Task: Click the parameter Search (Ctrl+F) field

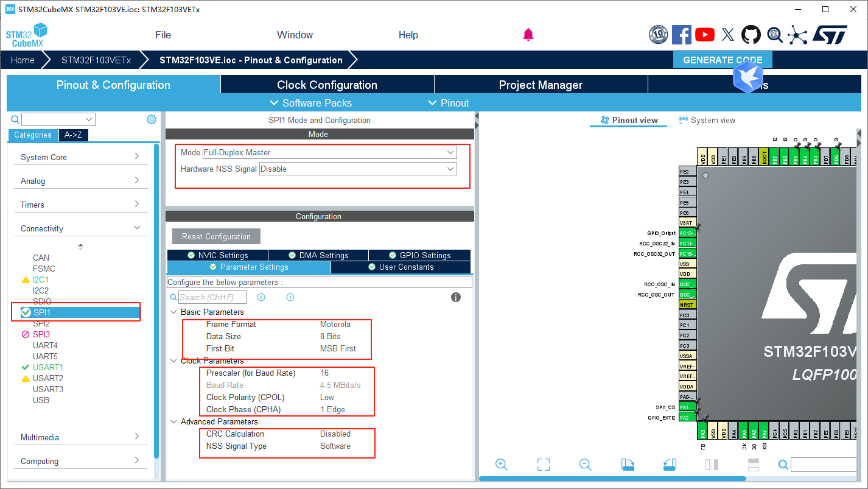Action: tap(212, 297)
